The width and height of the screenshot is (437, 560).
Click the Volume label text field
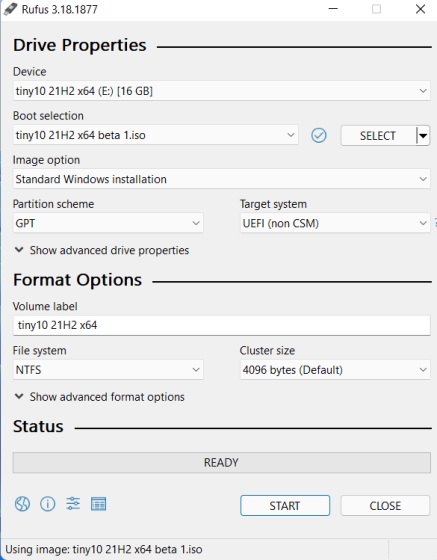tap(221, 325)
